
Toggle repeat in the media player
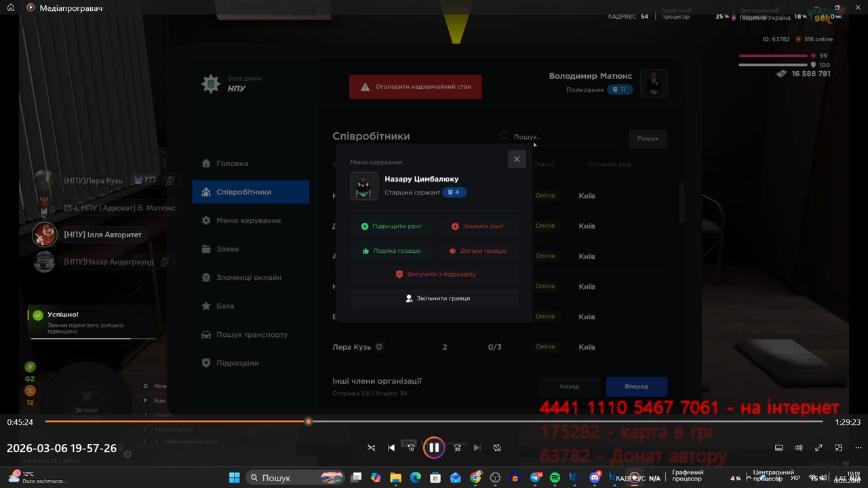[x=497, y=448]
